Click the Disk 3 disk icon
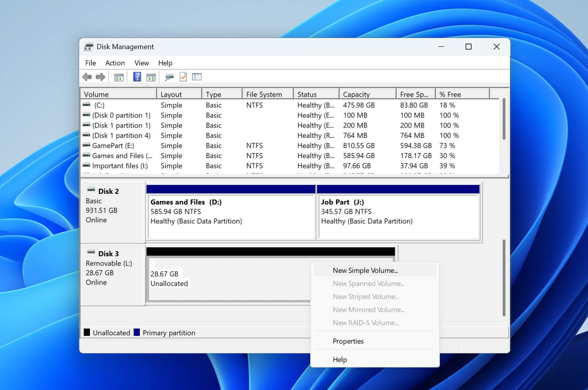588x390 pixels. coord(91,252)
